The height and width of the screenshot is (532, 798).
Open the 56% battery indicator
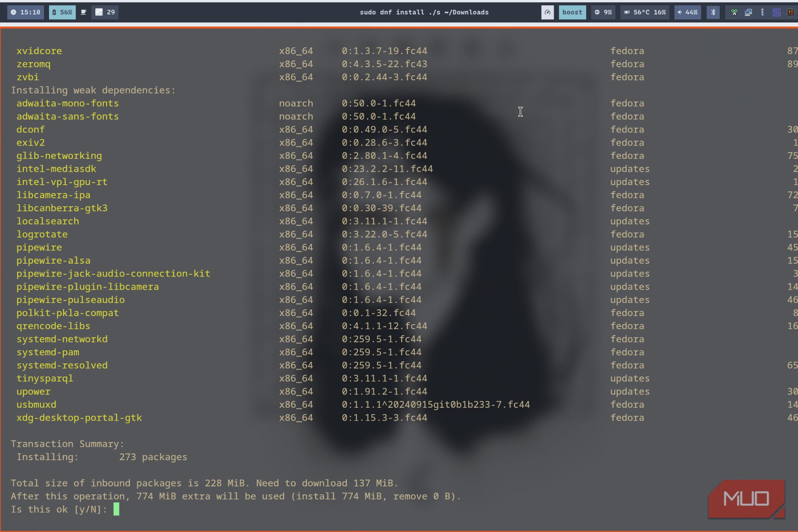[62, 12]
